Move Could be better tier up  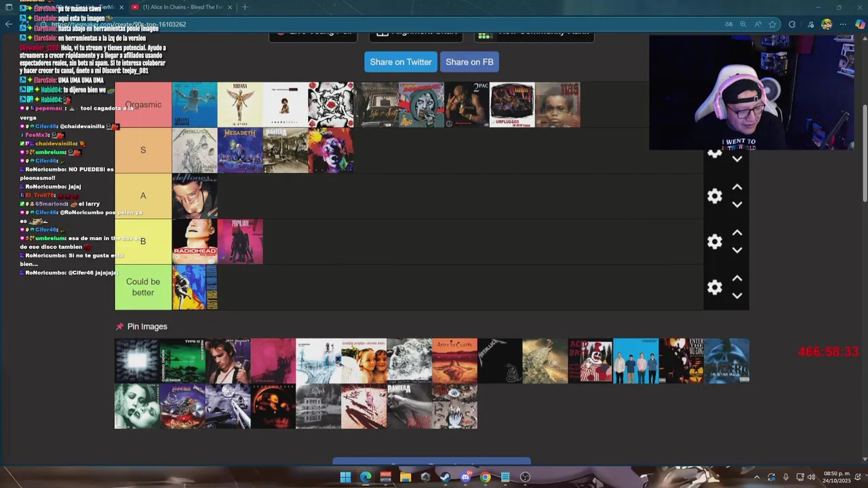click(x=737, y=278)
